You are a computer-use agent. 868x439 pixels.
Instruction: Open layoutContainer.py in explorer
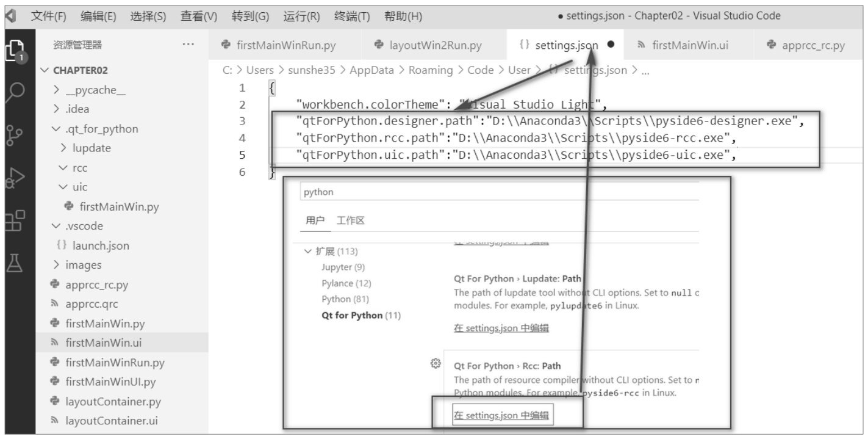click(x=113, y=402)
